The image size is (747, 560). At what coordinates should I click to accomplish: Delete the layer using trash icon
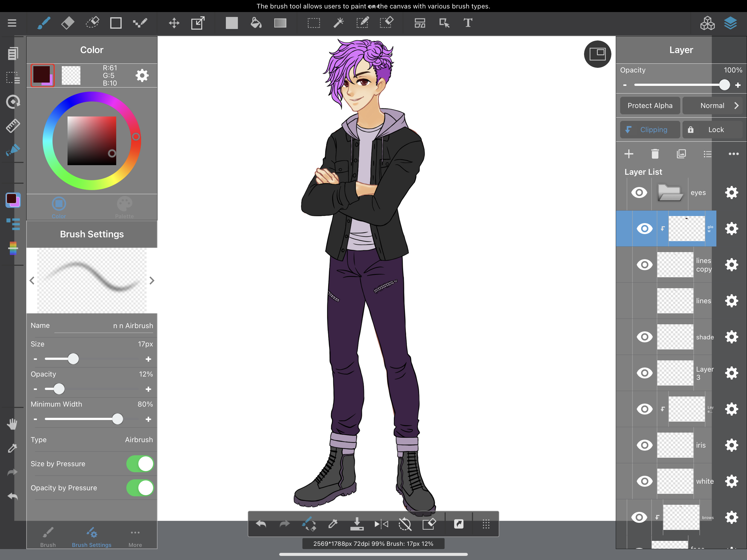(655, 154)
